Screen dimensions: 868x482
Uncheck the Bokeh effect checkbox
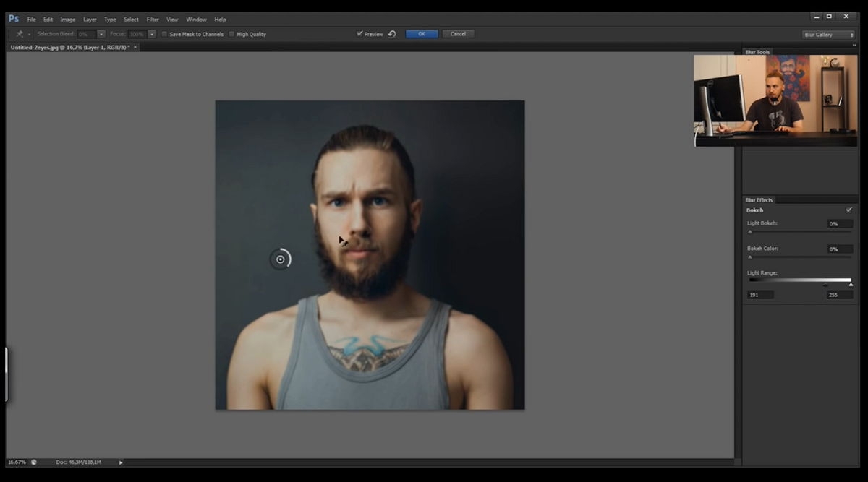(x=849, y=210)
